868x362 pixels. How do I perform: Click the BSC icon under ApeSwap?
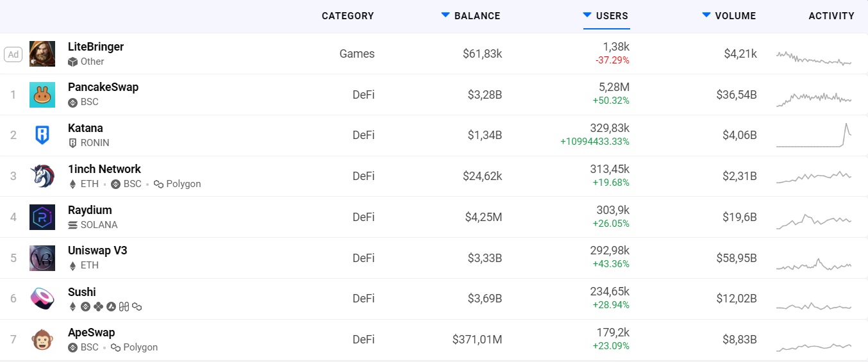(72, 348)
